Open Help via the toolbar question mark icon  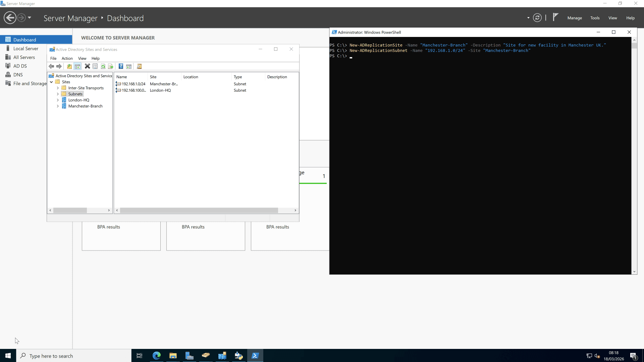(121, 66)
